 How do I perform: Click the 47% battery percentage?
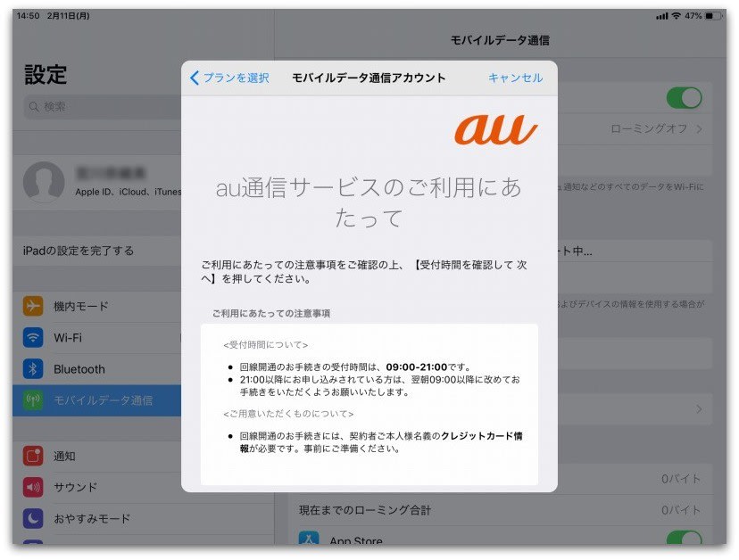693,16
